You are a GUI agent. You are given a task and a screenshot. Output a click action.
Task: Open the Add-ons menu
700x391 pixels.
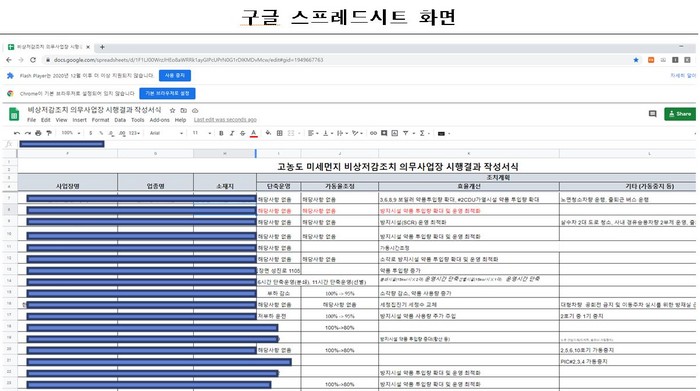159,120
